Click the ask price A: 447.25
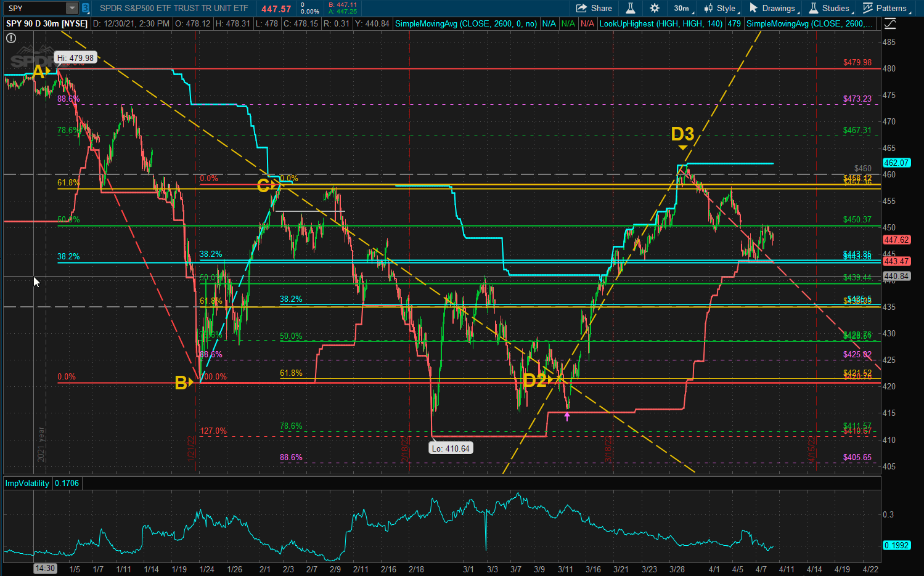 343,11
